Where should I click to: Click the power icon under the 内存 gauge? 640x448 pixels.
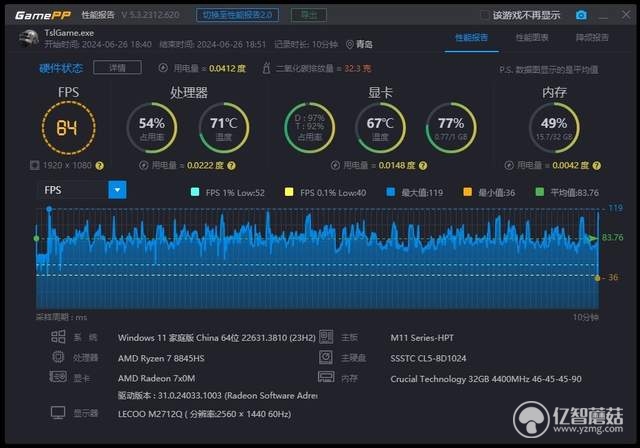click(x=509, y=165)
